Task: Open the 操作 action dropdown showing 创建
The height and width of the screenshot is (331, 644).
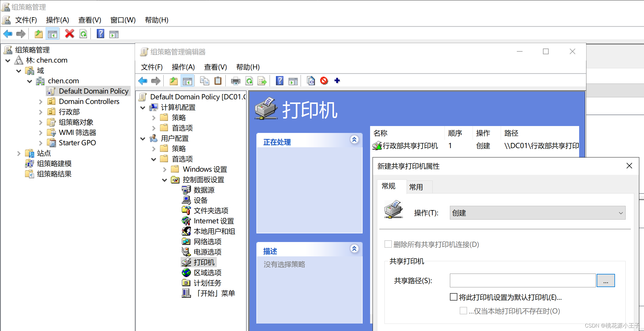Action: 537,213
